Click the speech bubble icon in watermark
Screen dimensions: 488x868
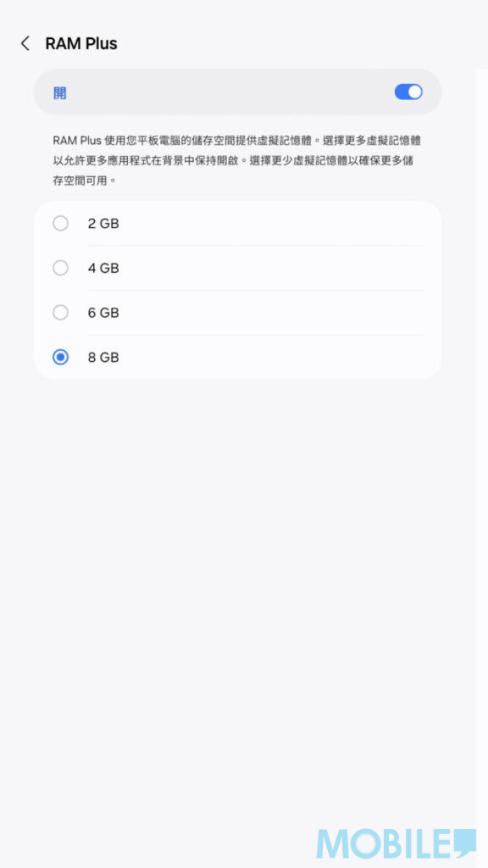click(x=464, y=842)
